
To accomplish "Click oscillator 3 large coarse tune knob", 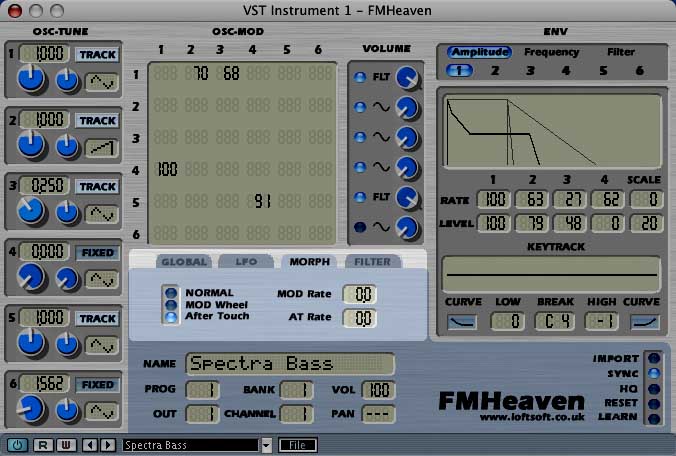I will click(x=31, y=210).
